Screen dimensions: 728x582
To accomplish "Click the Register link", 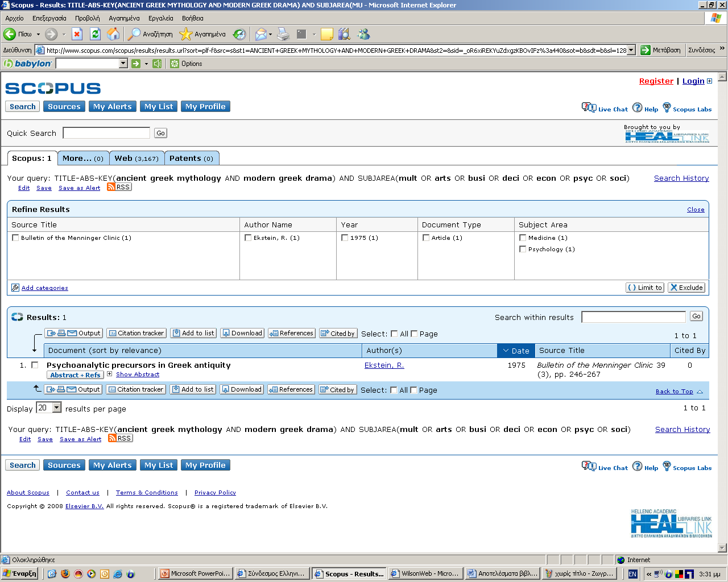I will pos(656,81).
